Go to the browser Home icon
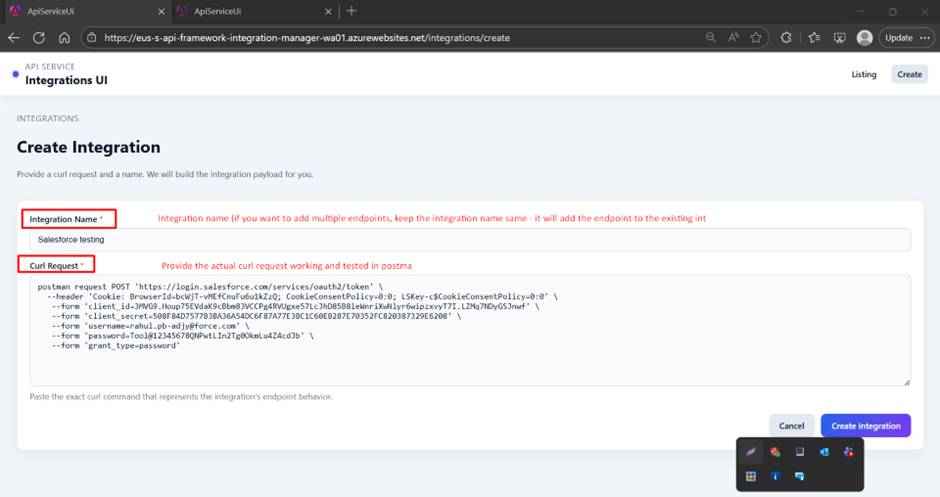Viewport: 940px width, 497px height. point(64,38)
